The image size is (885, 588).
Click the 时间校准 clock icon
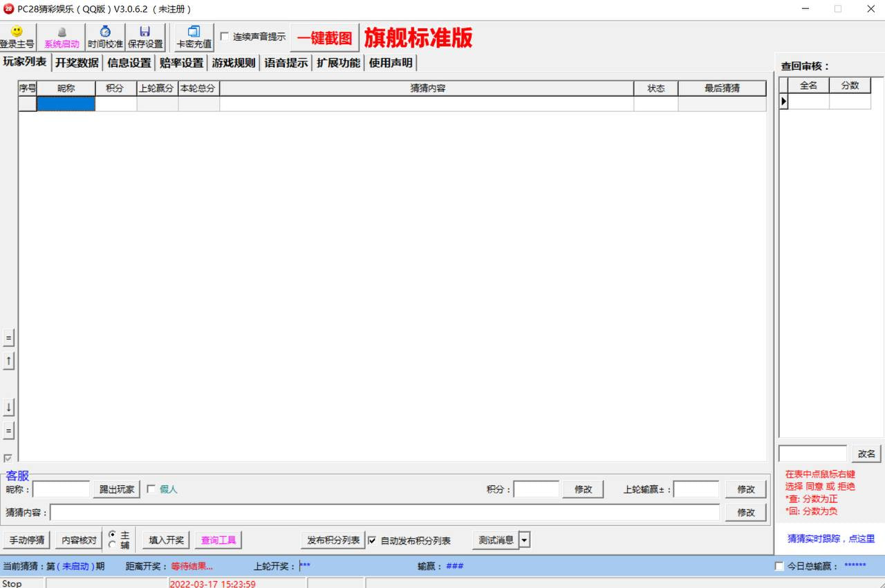(105, 32)
